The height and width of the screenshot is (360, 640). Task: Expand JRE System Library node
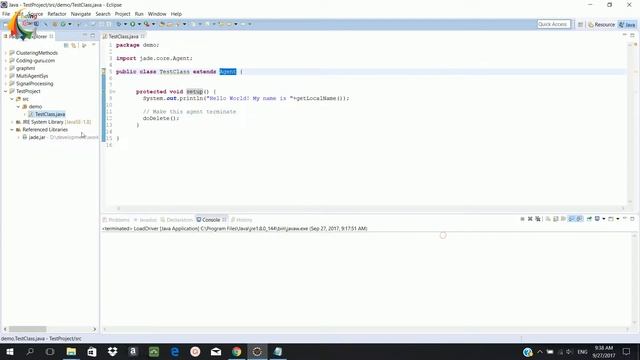pyautogui.click(x=12, y=122)
